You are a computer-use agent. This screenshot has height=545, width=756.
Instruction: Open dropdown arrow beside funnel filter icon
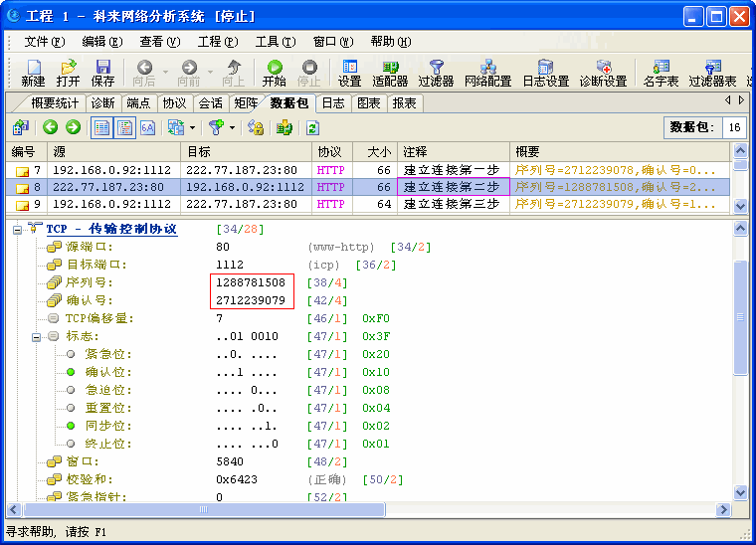(233, 127)
